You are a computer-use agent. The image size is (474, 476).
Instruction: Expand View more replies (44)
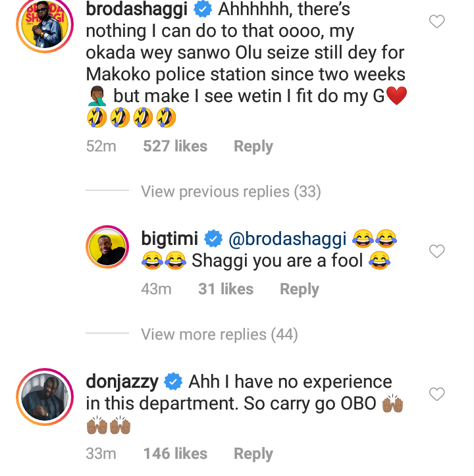(x=219, y=334)
